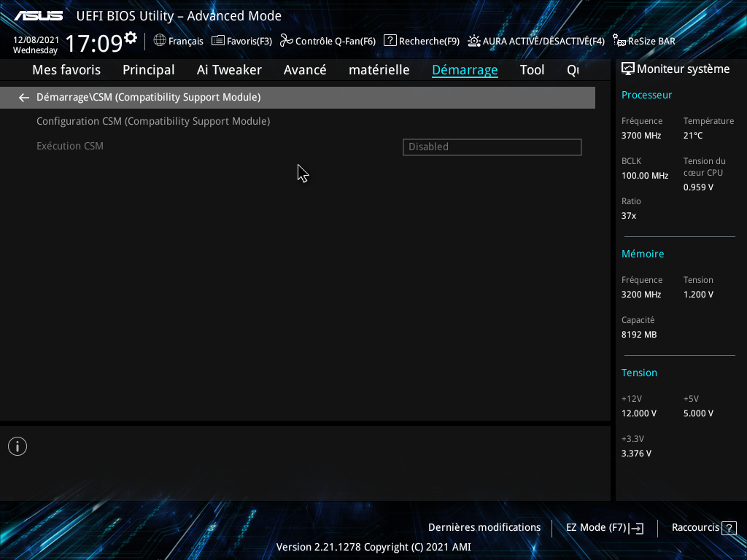
Task: Click the ReSize BAR chip icon
Action: pos(619,41)
